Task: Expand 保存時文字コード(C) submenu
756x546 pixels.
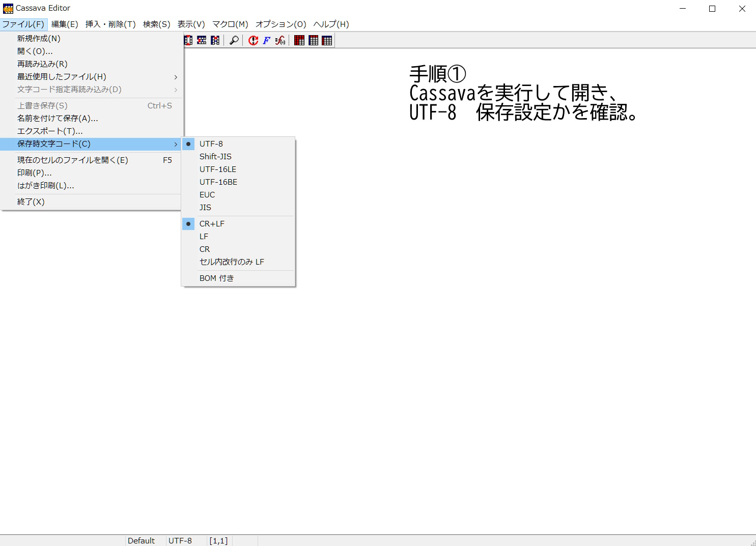Action: (x=91, y=144)
